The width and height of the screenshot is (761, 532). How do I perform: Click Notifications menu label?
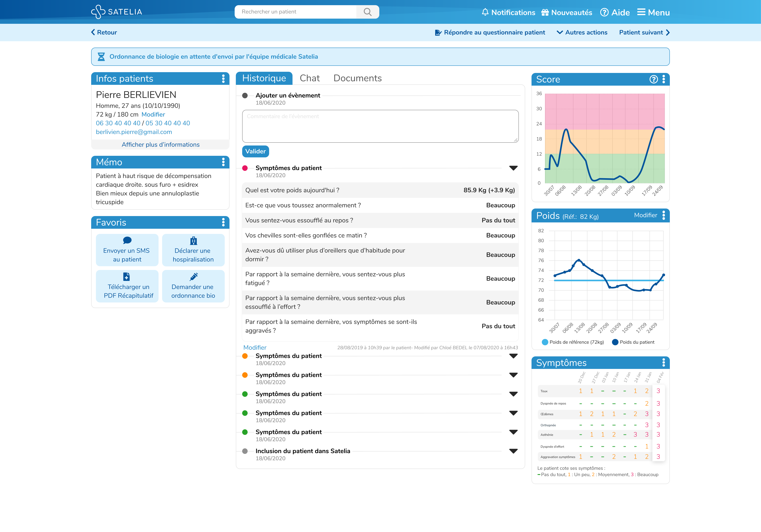tap(513, 13)
